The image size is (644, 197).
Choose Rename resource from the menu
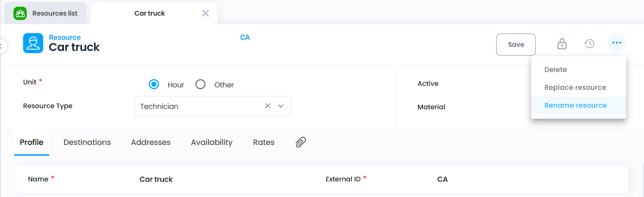coord(576,105)
